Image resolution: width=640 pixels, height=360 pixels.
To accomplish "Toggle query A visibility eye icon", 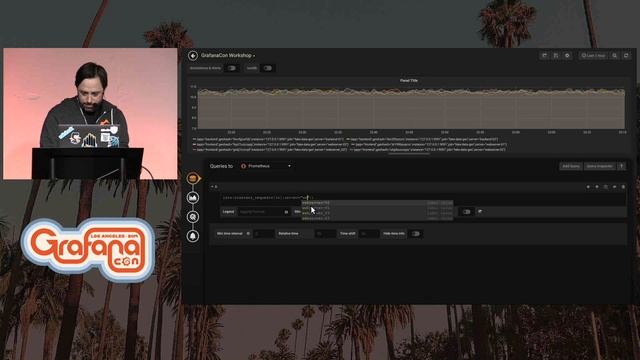I will point(614,187).
